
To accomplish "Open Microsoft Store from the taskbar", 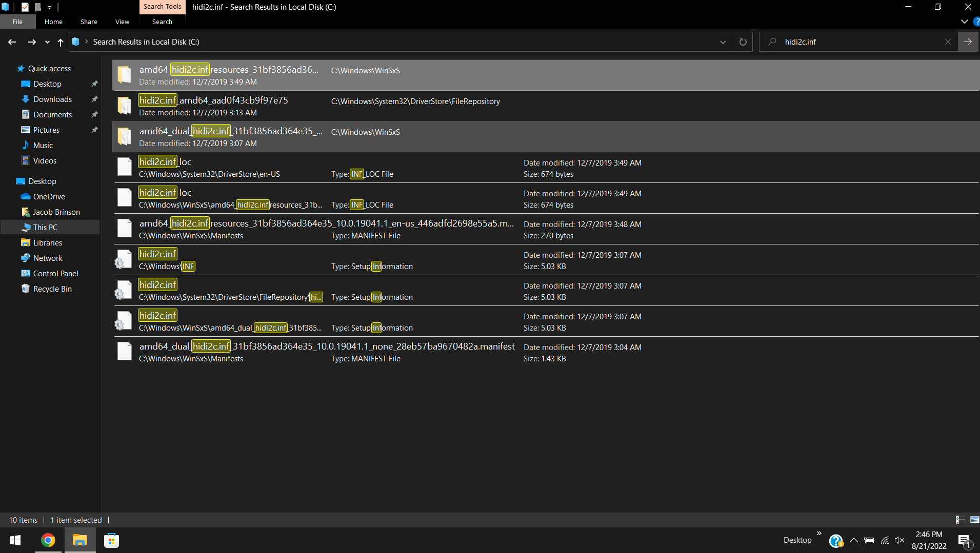I will (111, 540).
